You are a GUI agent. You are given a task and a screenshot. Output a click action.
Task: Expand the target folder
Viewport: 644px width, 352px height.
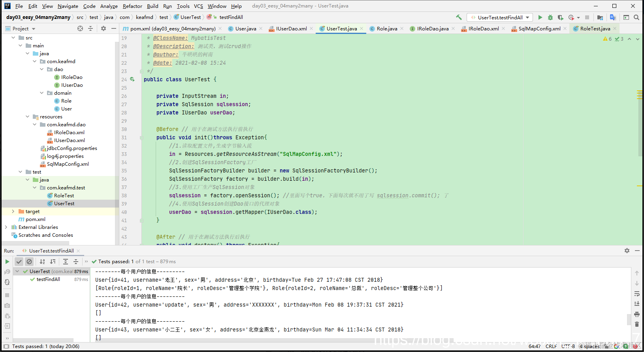(13, 212)
